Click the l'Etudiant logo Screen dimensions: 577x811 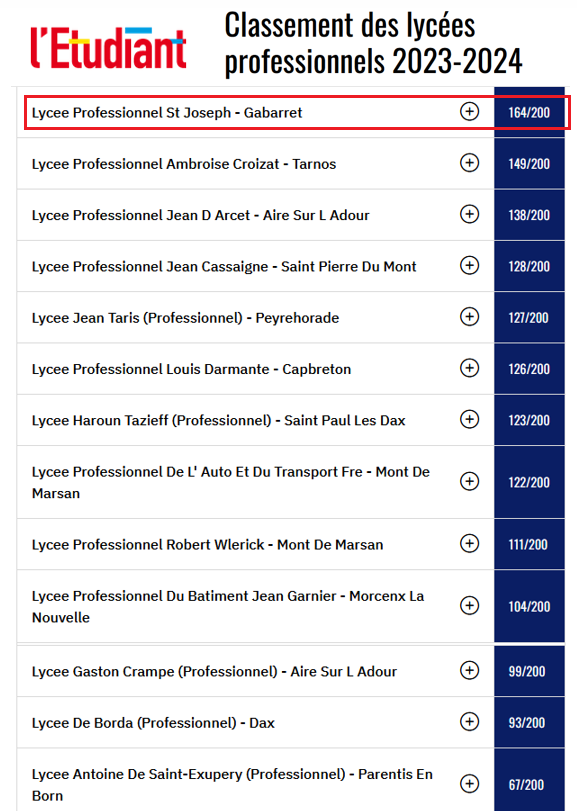click(108, 48)
